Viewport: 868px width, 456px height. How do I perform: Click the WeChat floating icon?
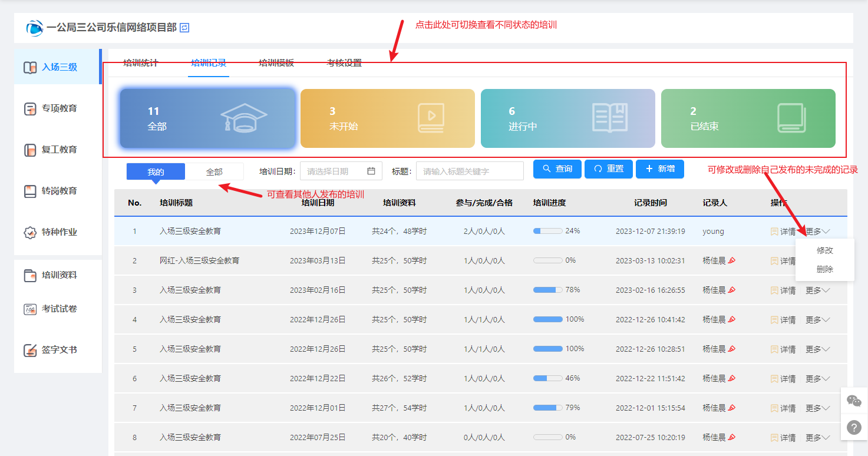coord(854,401)
